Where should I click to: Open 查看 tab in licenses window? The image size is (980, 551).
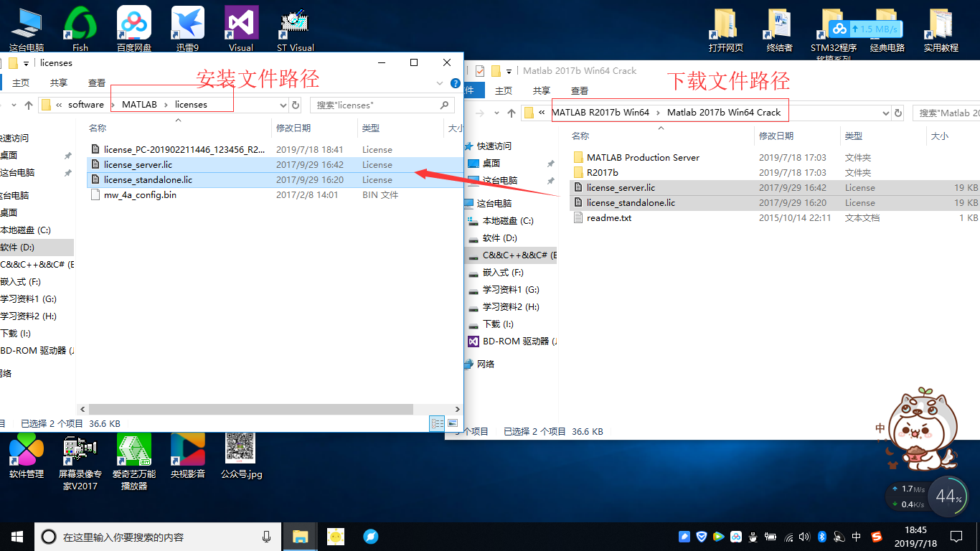[97, 83]
